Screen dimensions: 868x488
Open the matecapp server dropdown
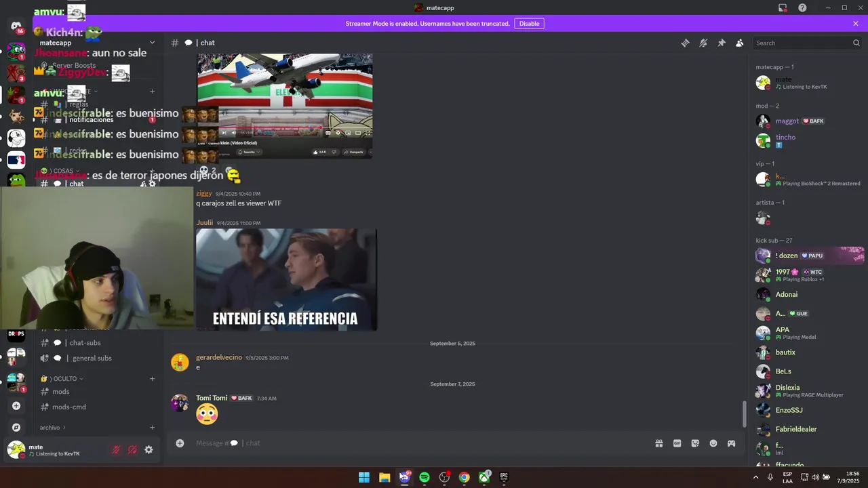[x=97, y=43]
